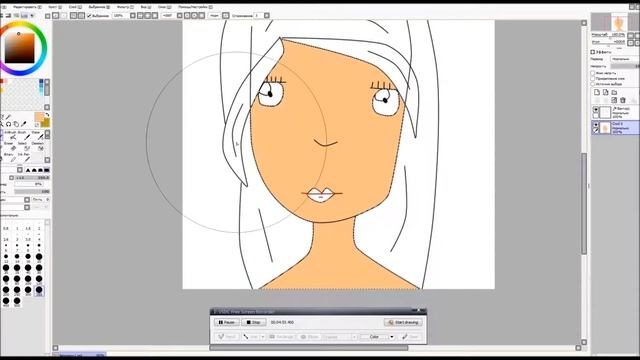Open line tool dropdown arrow in recorder
The width and height of the screenshot is (640, 360).
pos(262,337)
